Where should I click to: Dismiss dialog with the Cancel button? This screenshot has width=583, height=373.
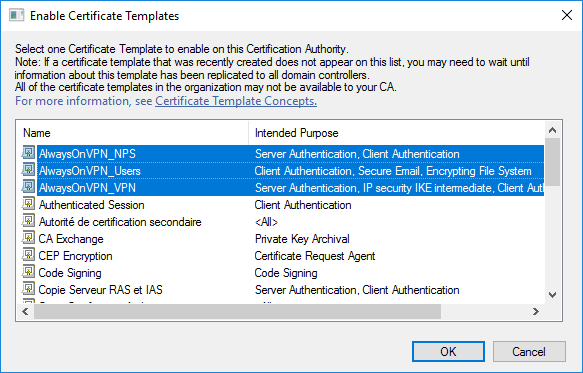(x=529, y=351)
